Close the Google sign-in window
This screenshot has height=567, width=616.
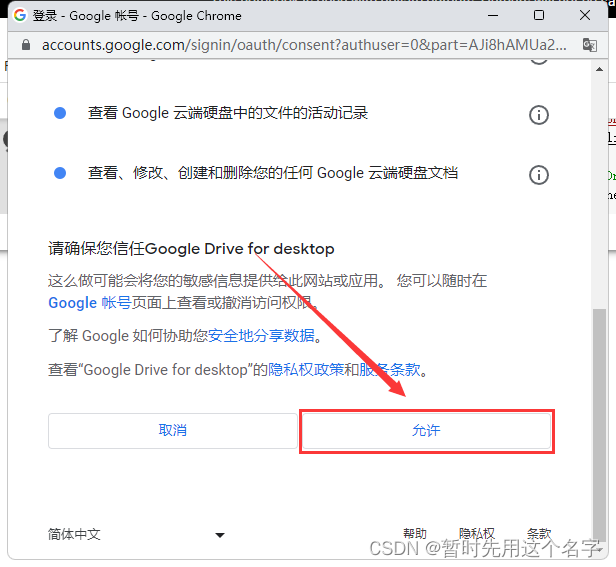coord(585,15)
